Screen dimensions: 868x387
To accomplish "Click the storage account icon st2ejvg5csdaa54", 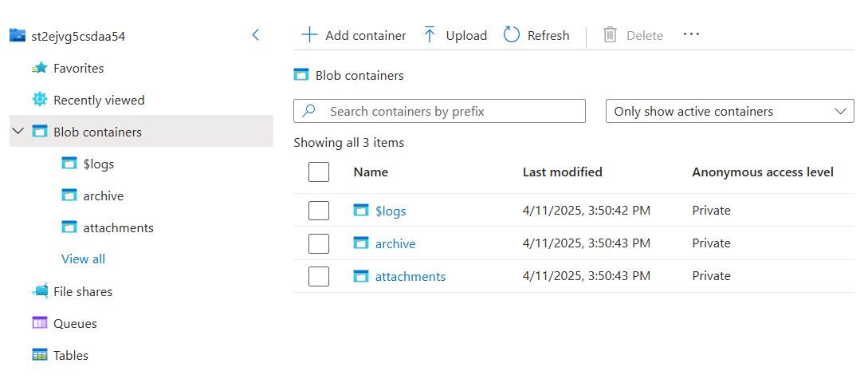I will (x=18, y=36).
